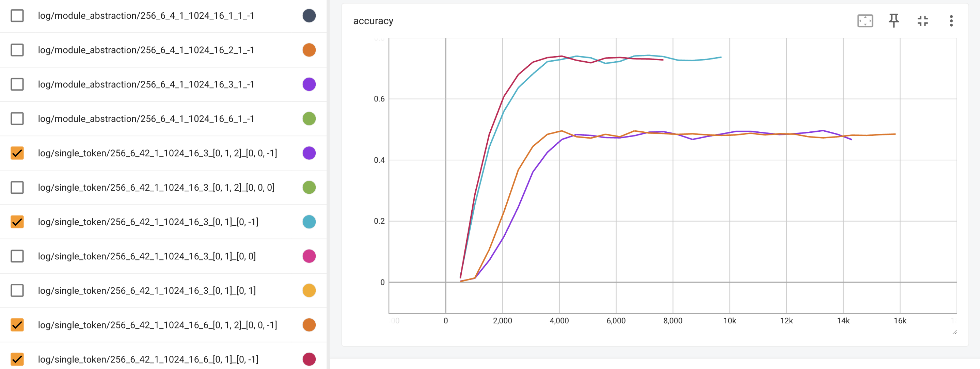
Task: Select run name module_abstraction 256_6_4_1_1024_16_6_1_-1
Action: 146,119
